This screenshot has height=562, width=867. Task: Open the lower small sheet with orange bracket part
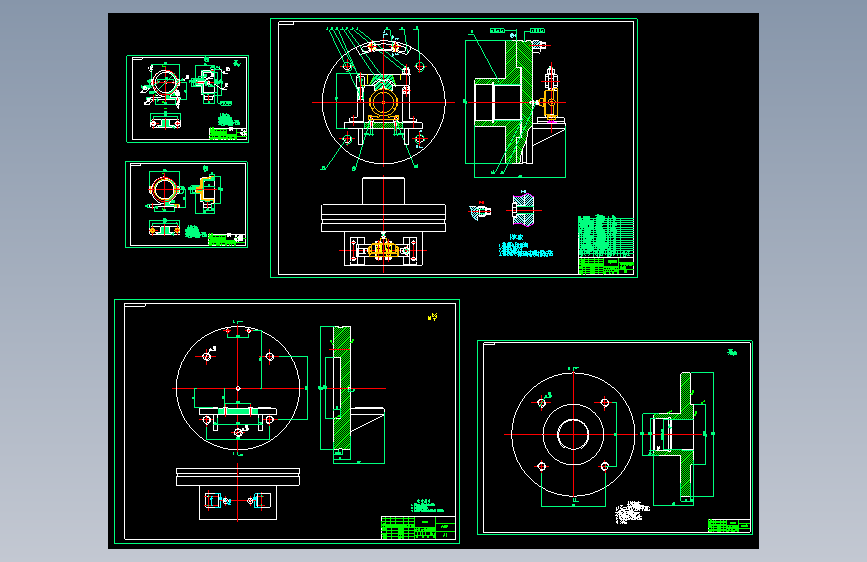[x=186, y=205]
